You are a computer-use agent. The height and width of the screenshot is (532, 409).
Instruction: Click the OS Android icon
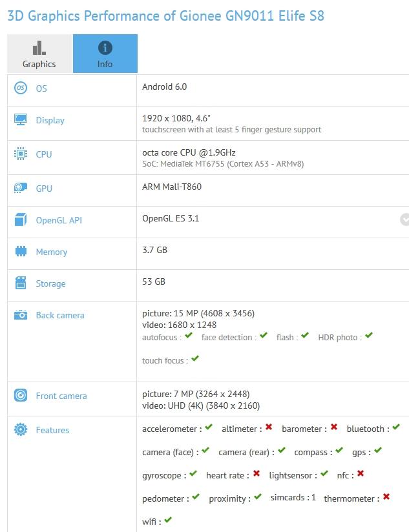tap(22, 88)
